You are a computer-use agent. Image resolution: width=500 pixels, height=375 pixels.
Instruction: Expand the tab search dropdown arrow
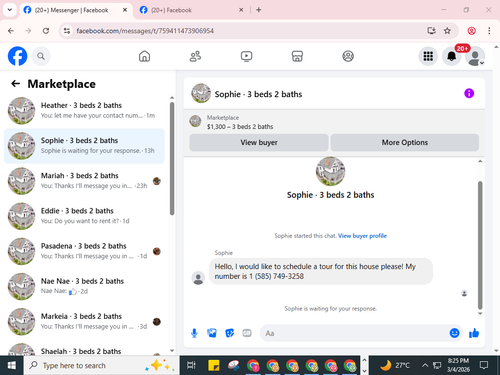(10, 10)
